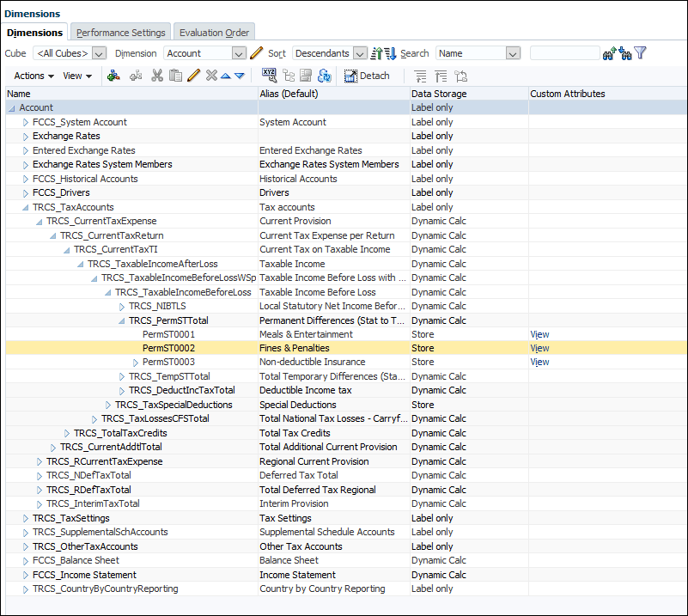Screen dimensions: 688x616
Task: Click the show as top hierarchy icon
Action: tap(460, 76)
